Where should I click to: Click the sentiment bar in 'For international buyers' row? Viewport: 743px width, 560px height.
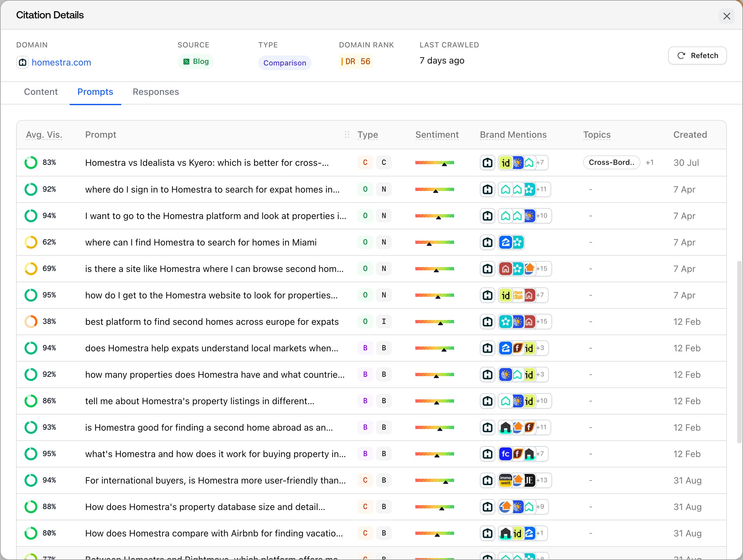pos(434,481)
